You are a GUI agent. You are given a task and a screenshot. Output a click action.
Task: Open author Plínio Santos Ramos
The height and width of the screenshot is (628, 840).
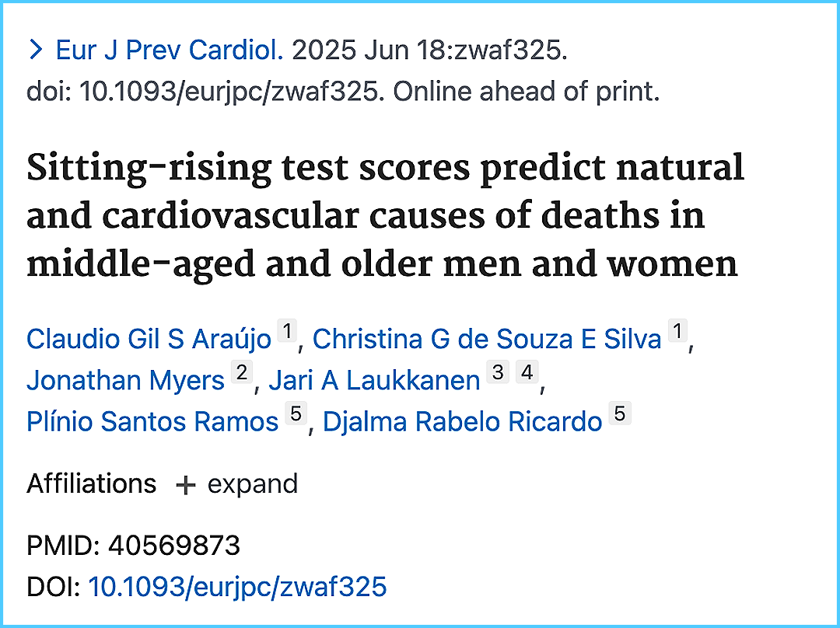point(152,421)
